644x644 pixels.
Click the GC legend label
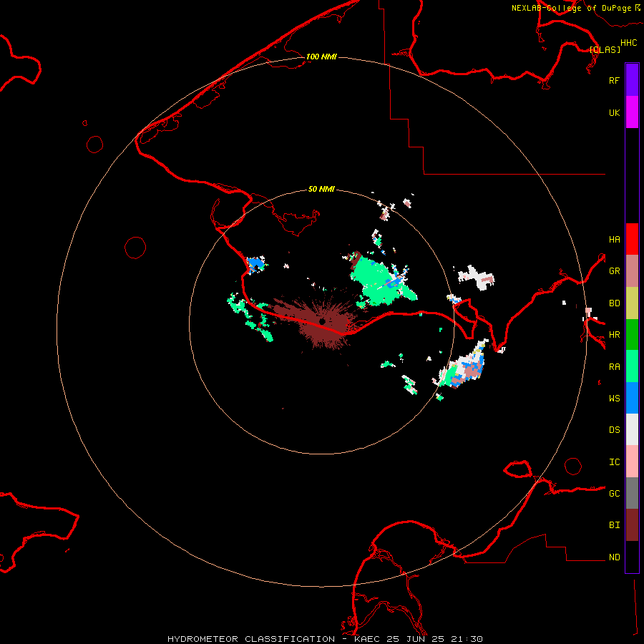(614, 493)
